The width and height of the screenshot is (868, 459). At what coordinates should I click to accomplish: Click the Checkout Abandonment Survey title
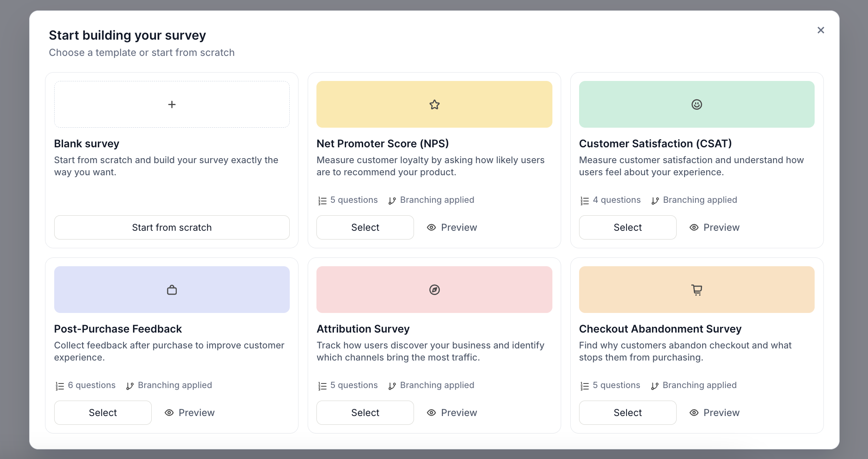(x=660, y=329)
